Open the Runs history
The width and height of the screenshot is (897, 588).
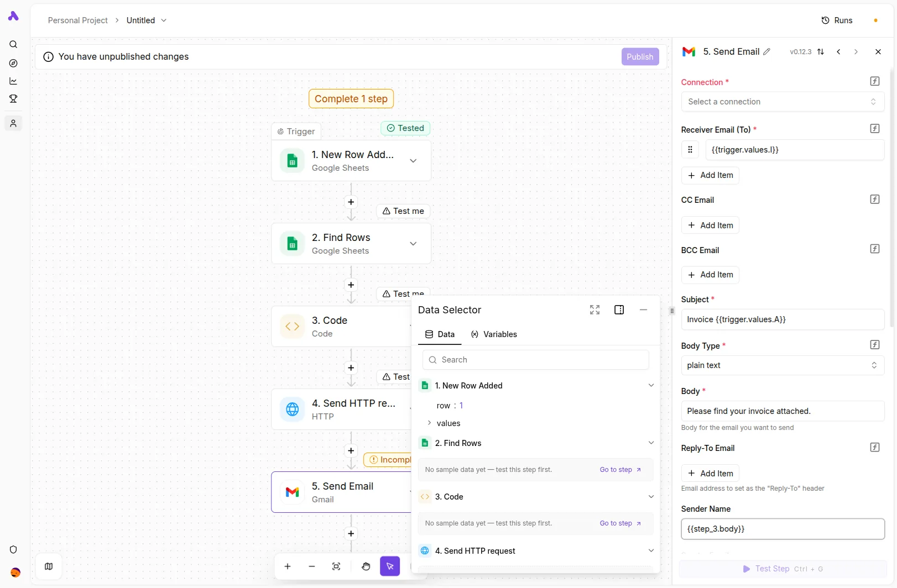tap(837, 20)
